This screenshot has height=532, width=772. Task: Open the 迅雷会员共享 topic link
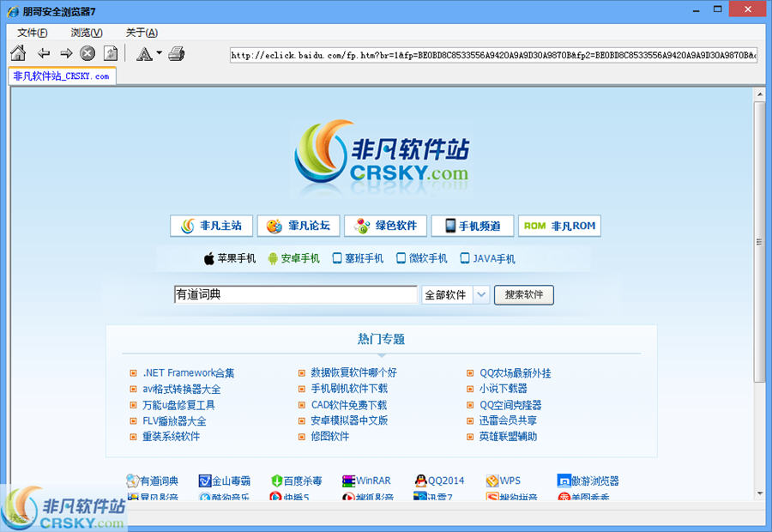[508, 420]
